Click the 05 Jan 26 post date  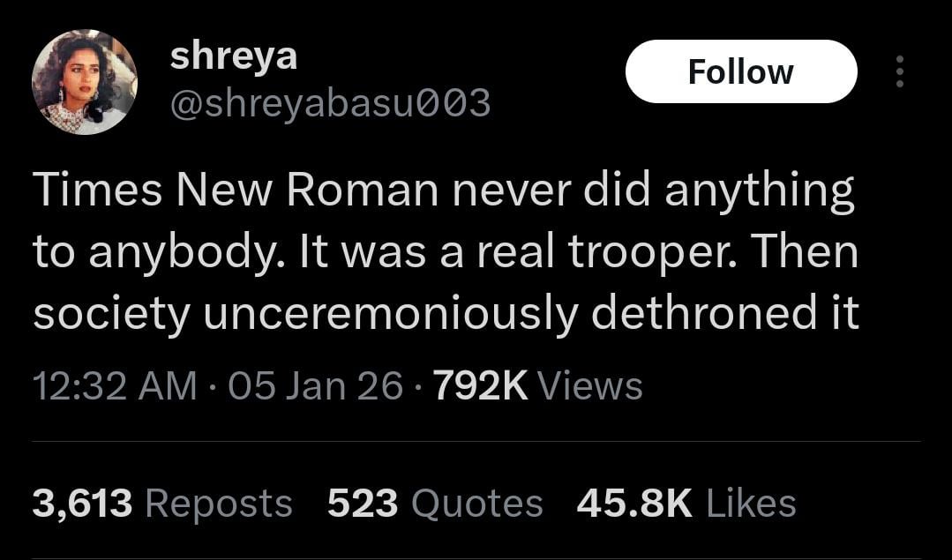tap(315, 386)
